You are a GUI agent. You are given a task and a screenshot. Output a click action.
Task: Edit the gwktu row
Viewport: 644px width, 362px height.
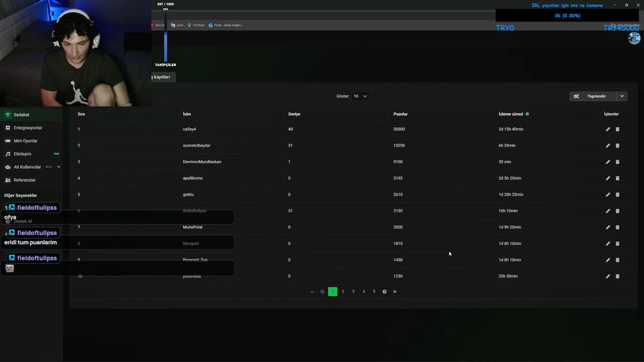click(x=608, y=195)
